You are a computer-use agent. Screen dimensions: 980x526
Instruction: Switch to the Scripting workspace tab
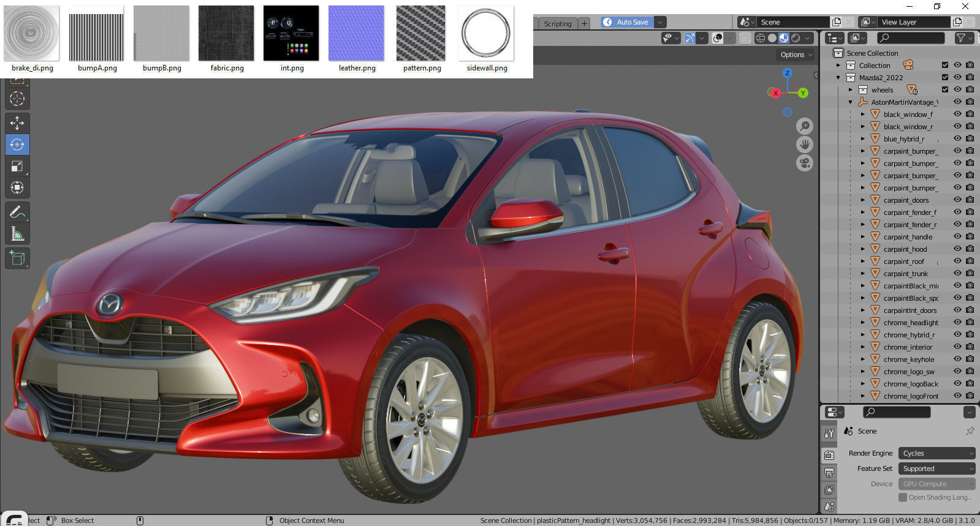tap(557, 23)
